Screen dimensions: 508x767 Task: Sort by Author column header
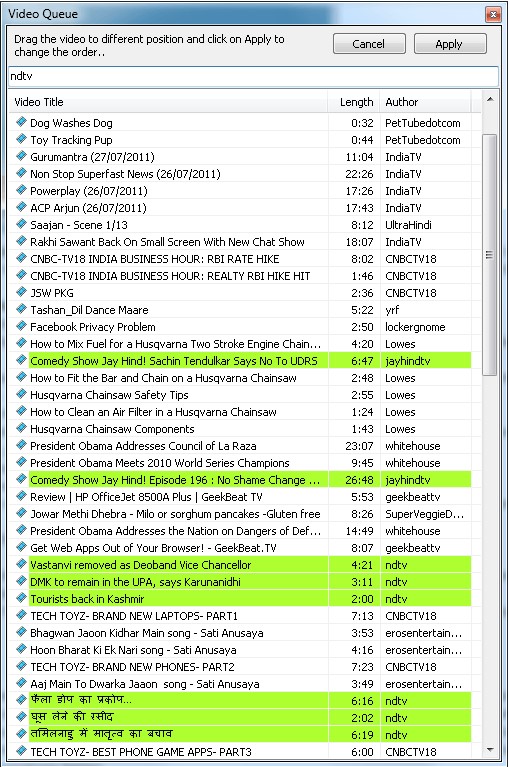click(x=425, y=102)
